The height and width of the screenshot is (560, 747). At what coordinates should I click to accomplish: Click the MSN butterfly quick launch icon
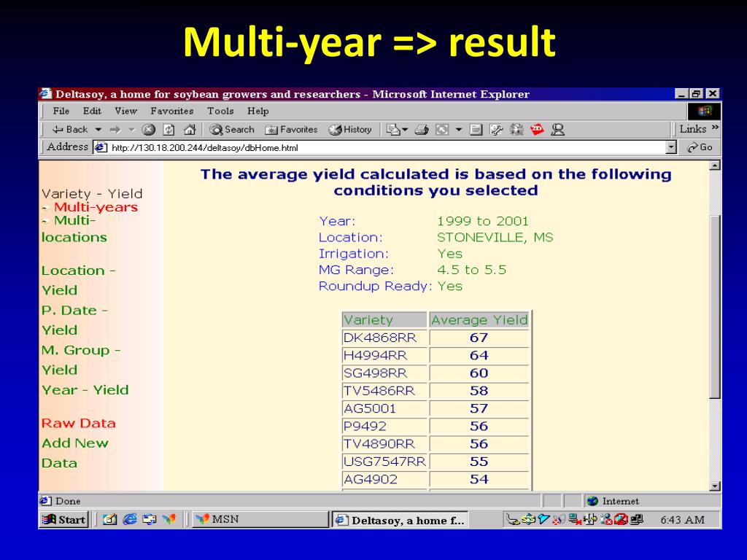169,519
